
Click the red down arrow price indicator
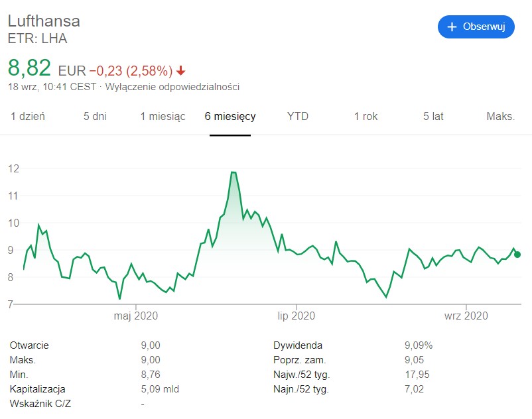[x=181, y=70]
